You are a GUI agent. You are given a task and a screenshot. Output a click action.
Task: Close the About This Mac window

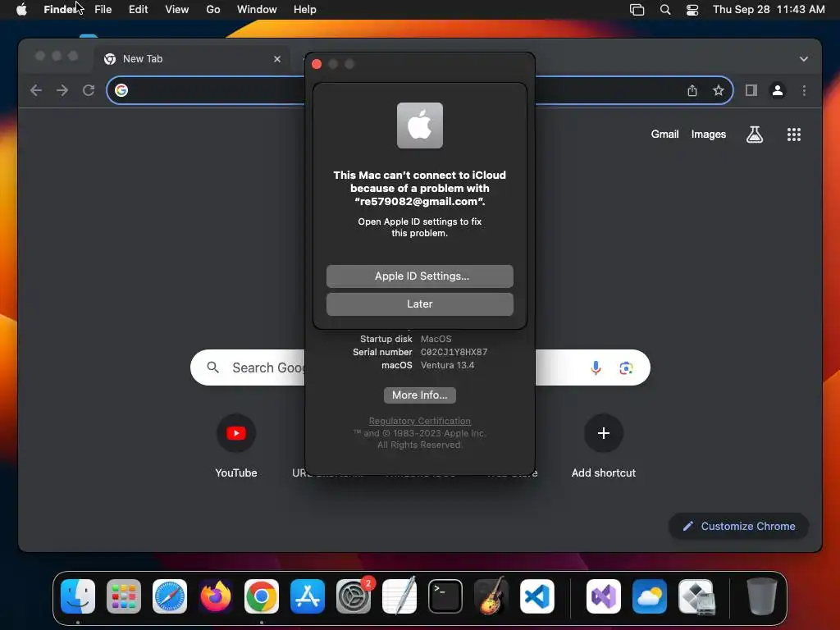(317, 64)
